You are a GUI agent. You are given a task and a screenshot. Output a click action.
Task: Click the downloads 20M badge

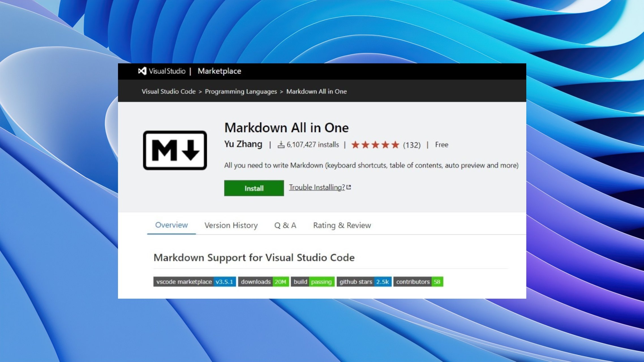pyautogui.click(x=263, y=282)
